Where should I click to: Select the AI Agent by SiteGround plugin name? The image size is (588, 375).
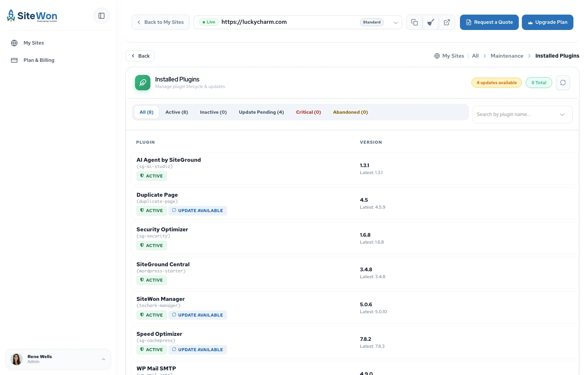point(169,160)
